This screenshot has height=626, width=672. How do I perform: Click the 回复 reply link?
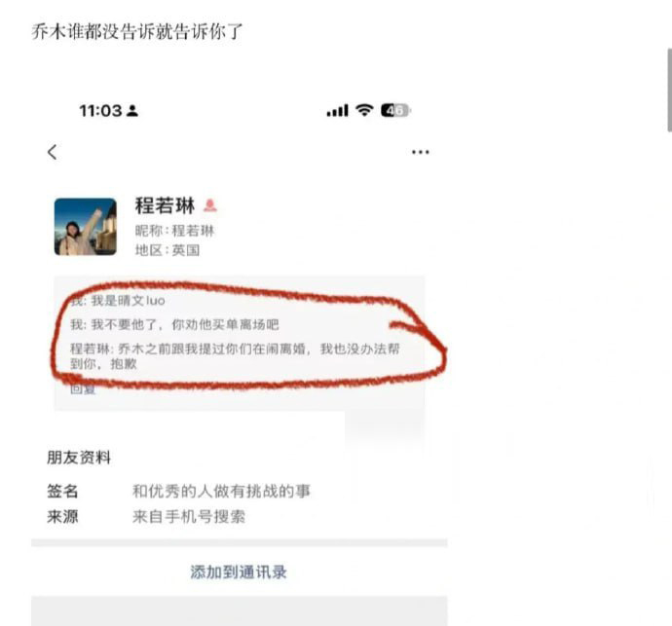pos(83,389)
